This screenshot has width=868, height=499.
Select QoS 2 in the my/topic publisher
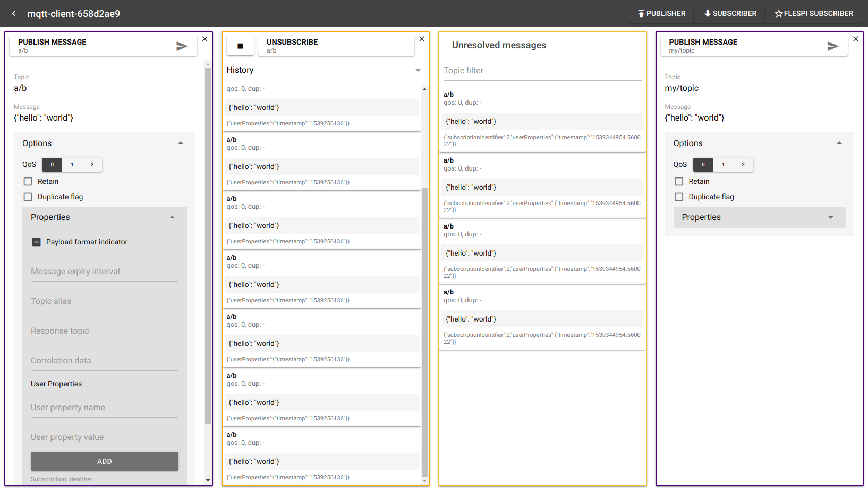coord(743,165)
